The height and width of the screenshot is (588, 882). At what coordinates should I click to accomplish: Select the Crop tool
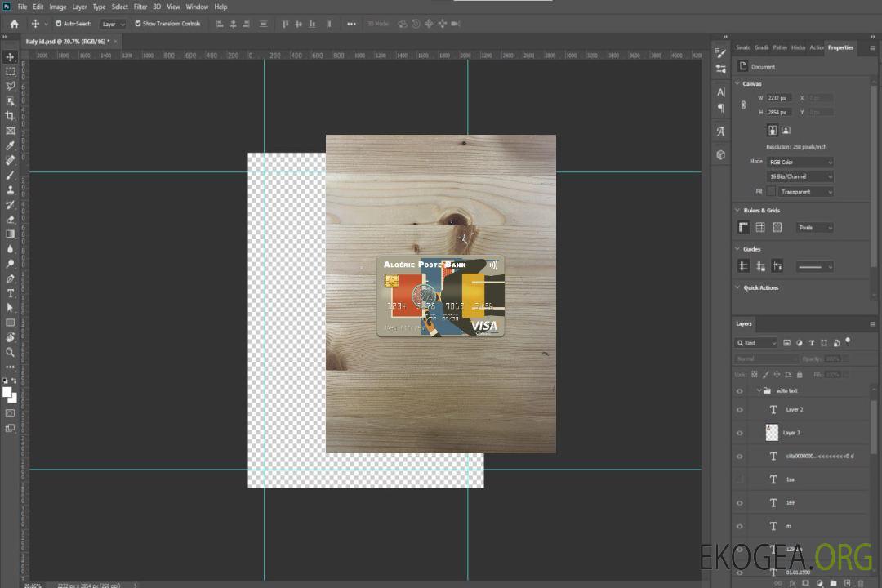[x=10, y=116]
